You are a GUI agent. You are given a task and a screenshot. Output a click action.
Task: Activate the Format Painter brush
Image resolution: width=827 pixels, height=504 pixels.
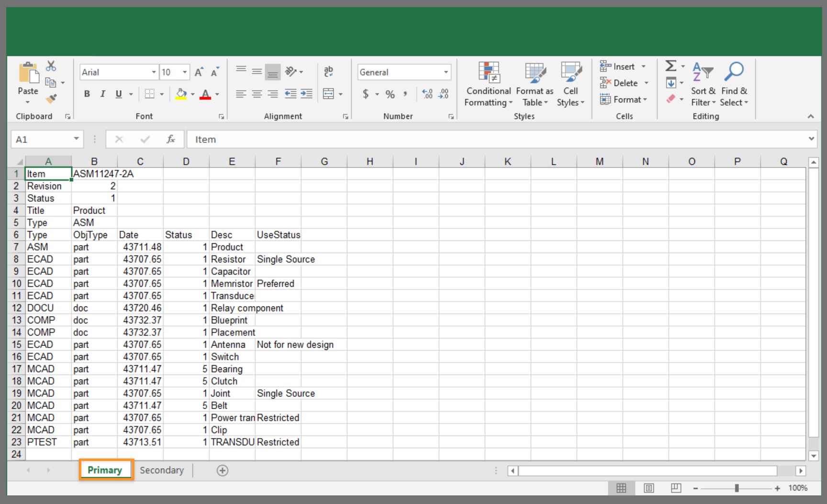pyautogui.click(x=51, y=99)
